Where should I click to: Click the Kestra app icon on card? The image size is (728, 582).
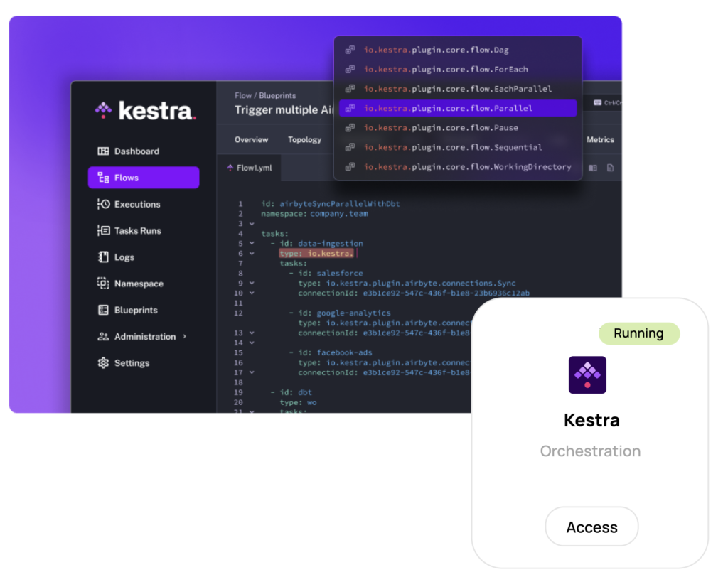point(587,374)
